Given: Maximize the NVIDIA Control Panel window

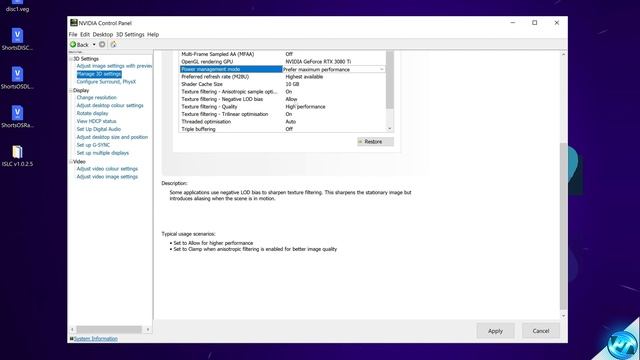Looking at the screenshot, I should pos(535,23).
